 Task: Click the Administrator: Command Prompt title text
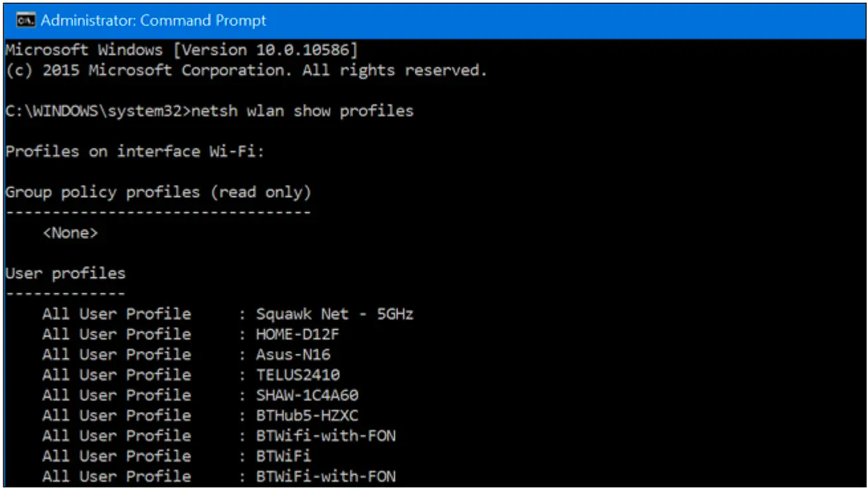(153, 21)
